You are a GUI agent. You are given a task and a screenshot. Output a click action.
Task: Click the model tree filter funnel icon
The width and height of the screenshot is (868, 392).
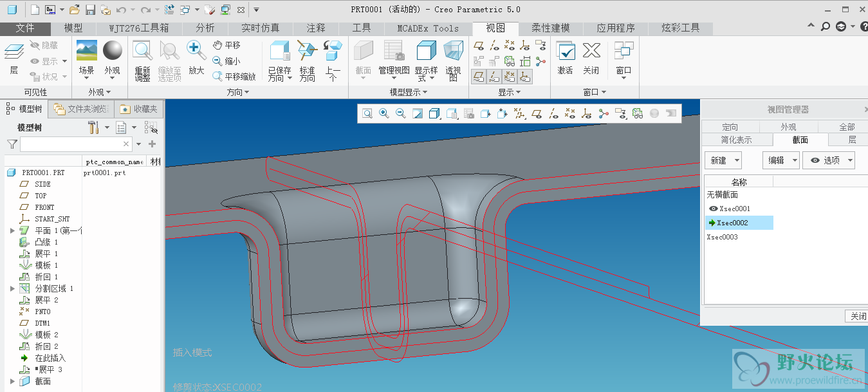click(x=12, y=144)
